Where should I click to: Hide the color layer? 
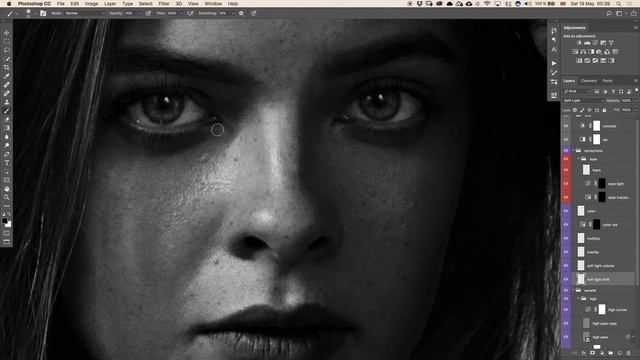pos(566,211)
